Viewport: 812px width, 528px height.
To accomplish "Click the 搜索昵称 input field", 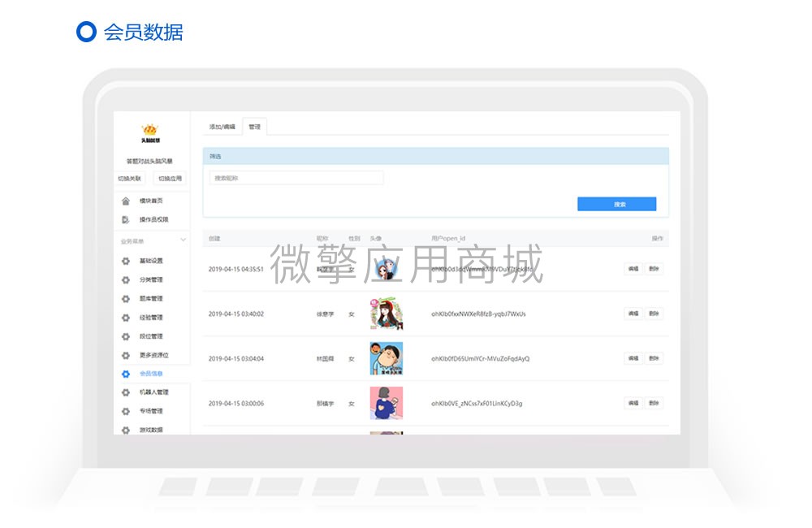I will point(296,178).
